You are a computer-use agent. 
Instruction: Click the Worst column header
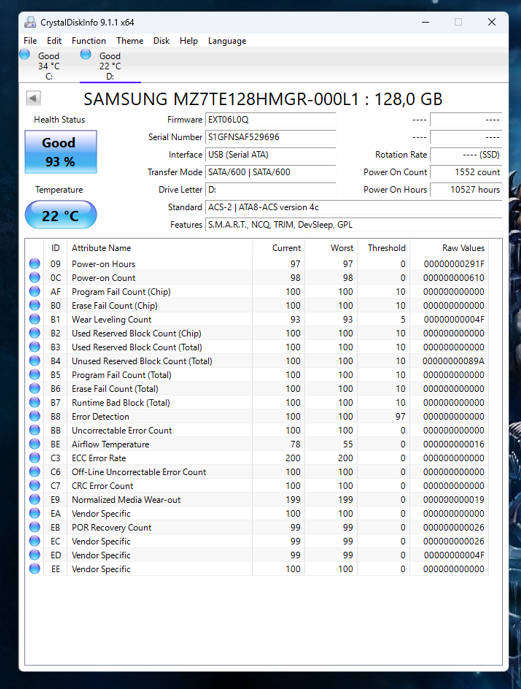[x=342, y=248]
